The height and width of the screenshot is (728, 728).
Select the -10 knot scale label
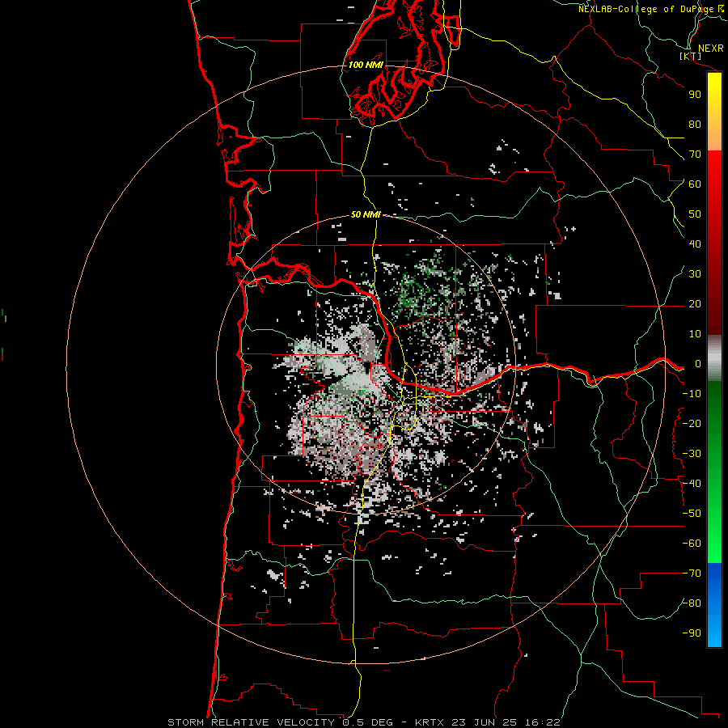[x=692, y=394]
